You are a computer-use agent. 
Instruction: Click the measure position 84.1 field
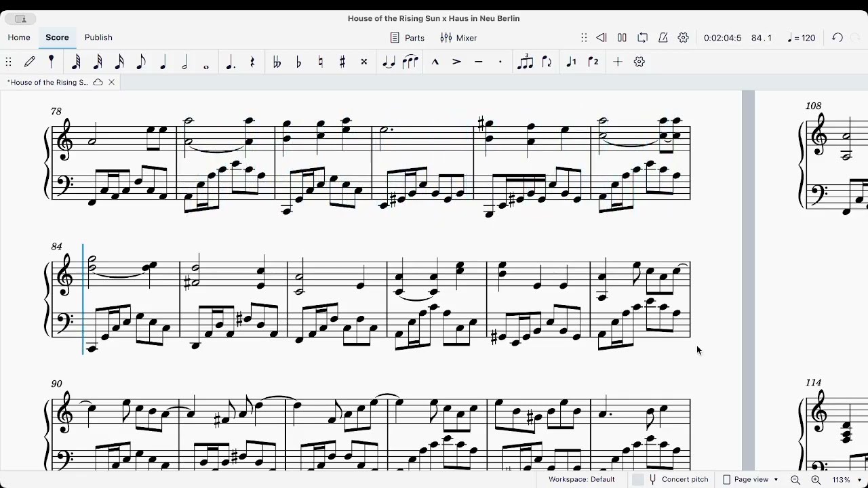pyautogui.click(x=762, y=38)
